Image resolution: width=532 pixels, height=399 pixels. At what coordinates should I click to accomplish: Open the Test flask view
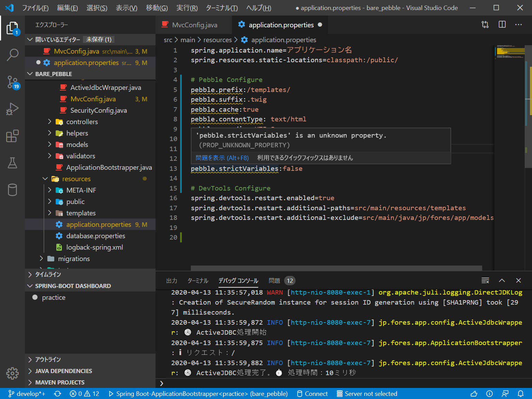[x=12, y=163]
